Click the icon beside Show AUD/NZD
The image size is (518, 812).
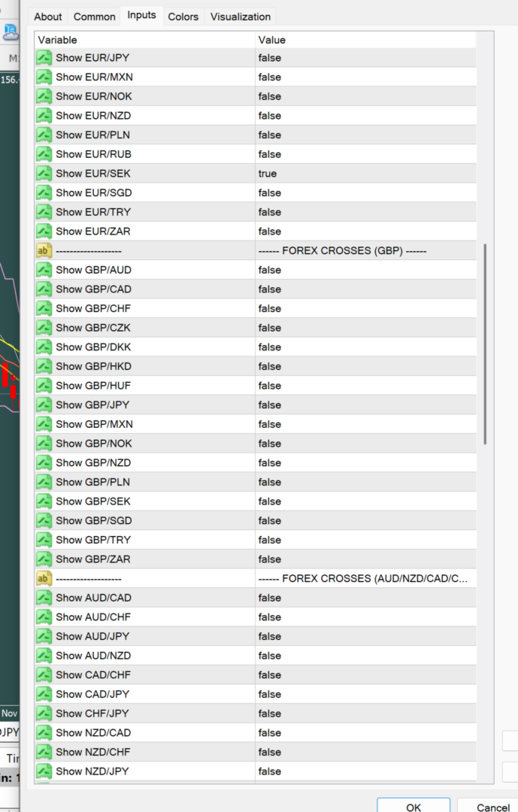44,656
